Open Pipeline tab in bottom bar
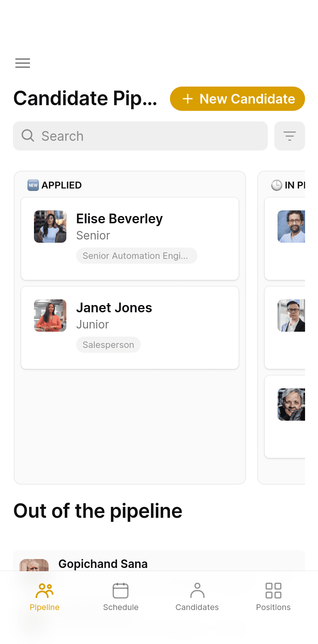Screen dimensions: 318x644 (45, 597)
